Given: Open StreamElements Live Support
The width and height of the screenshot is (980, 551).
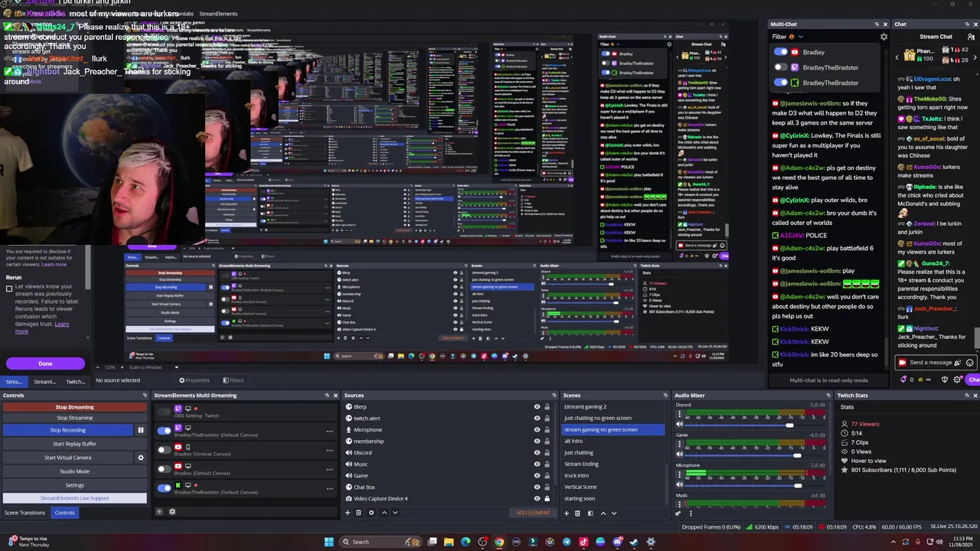Looking at the screenshot, I should (x=75, y=498).
